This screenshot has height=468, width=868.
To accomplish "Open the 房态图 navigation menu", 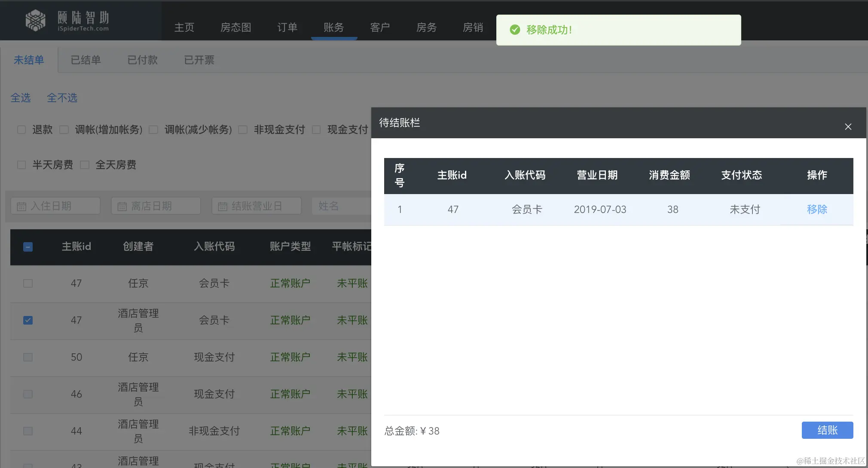I will pyautogui.click(x=235, y=27).
